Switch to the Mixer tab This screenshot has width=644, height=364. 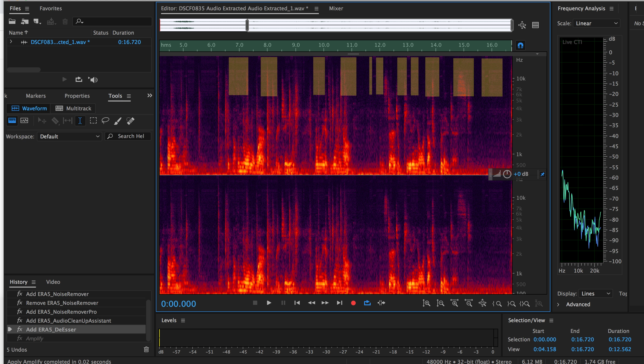pos(336,8)
